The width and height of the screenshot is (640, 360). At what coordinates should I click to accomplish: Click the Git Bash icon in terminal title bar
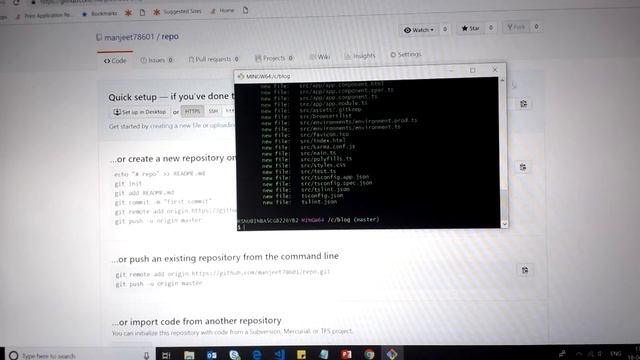point(241,76)
